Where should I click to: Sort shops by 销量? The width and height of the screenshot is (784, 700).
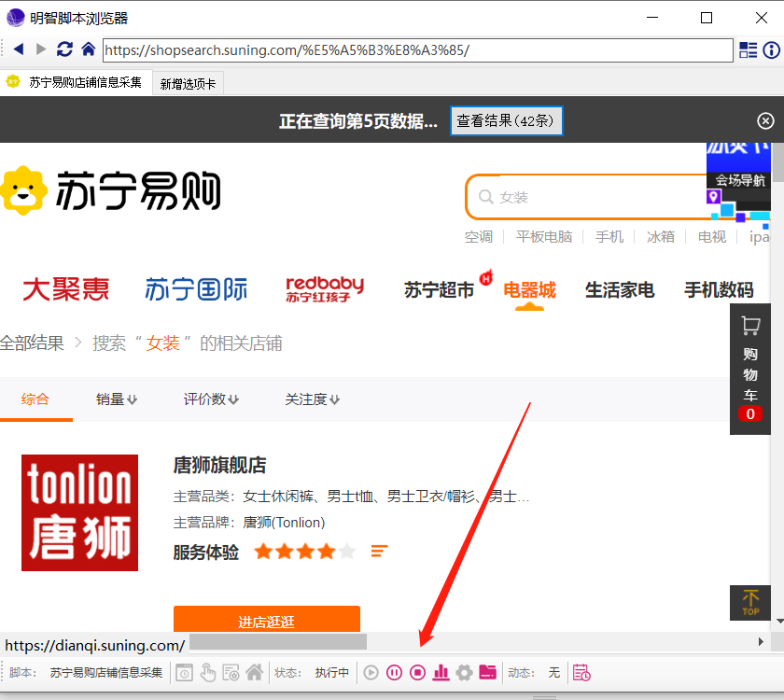point(116,399)
